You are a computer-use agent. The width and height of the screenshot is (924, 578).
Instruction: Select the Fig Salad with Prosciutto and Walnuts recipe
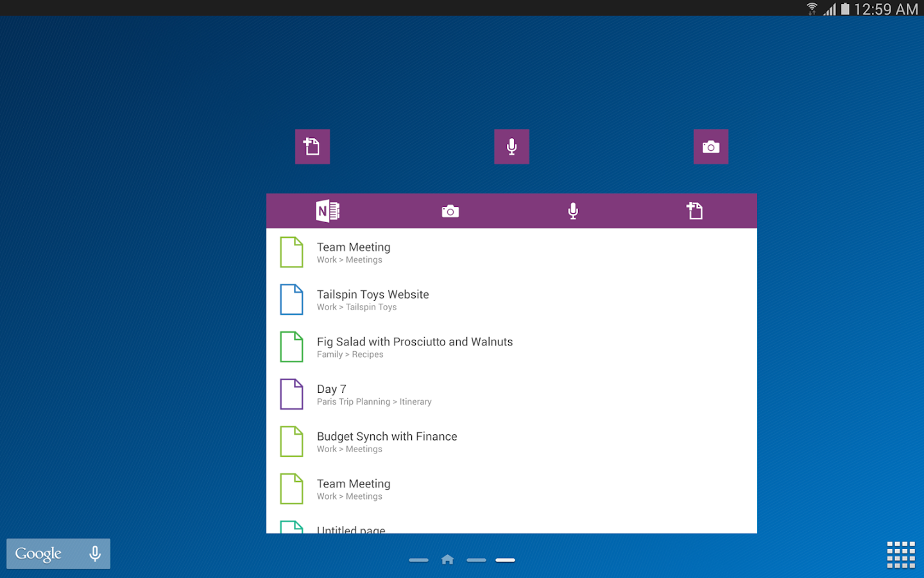tap(415, 347)
